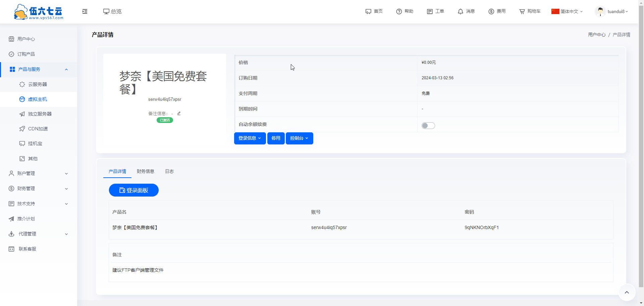Select CDN加速 in the sidebar
644x306 pixels.
click(38, 129)
